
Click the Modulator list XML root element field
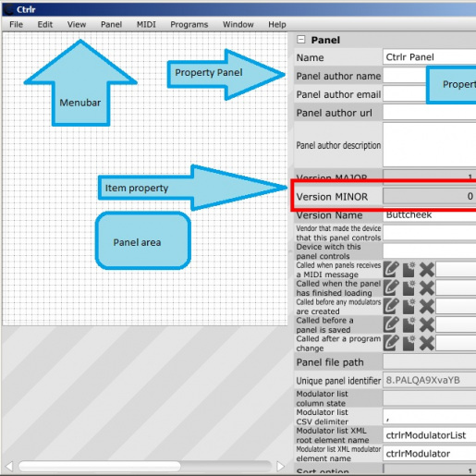tap(430, 435)
